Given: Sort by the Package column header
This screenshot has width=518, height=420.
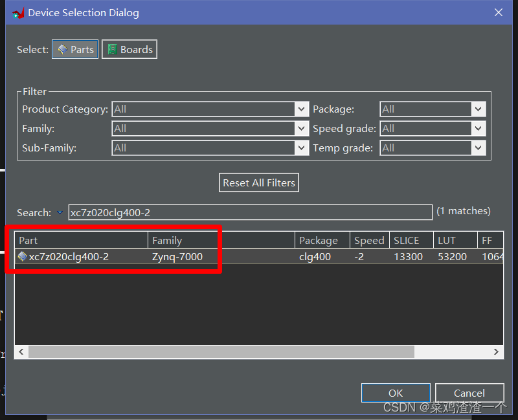Looking at the screenshot, I should pos(322,240).
